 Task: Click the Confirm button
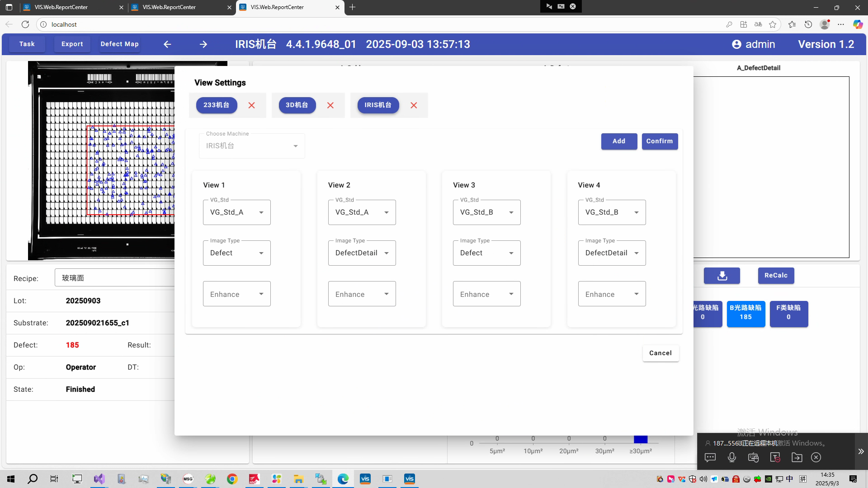click(660, 141)
